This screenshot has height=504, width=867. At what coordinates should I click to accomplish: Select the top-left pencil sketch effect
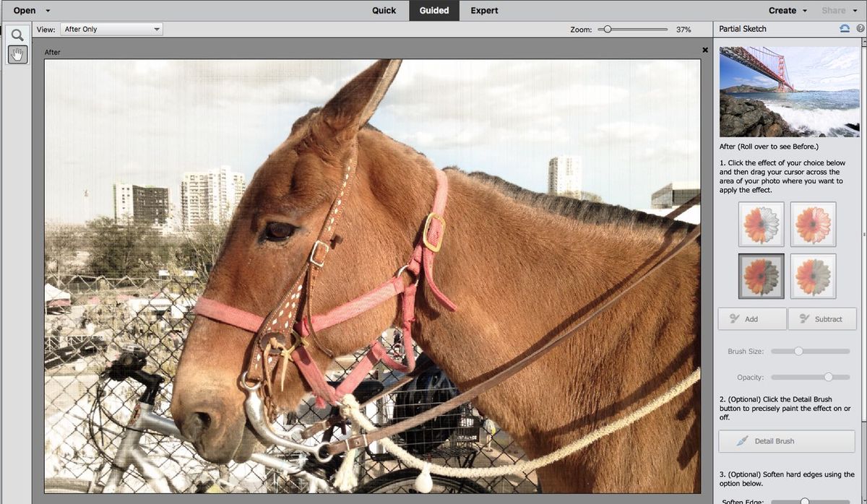pyautogui.click(x=761, y=224)
